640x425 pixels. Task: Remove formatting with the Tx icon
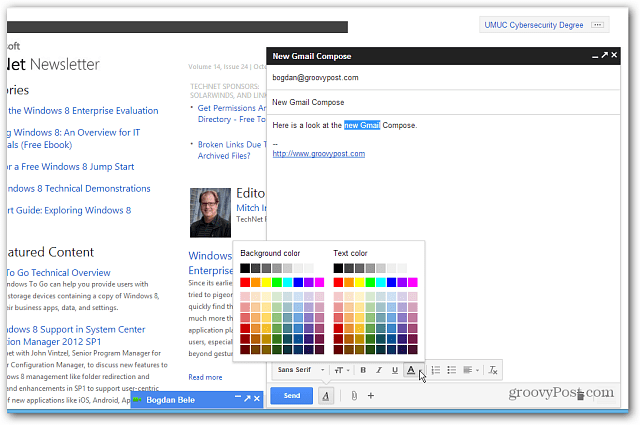tap(493, 370)
